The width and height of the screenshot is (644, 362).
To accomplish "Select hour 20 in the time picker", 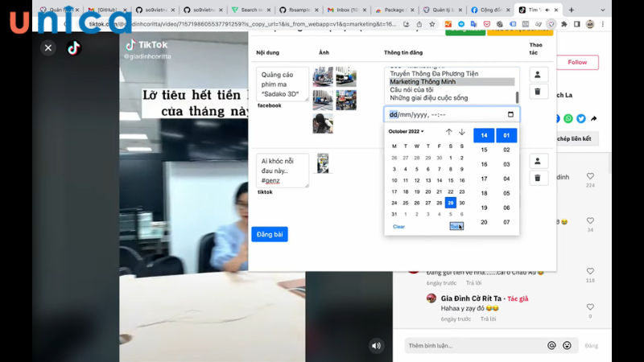I will (484, 222).
